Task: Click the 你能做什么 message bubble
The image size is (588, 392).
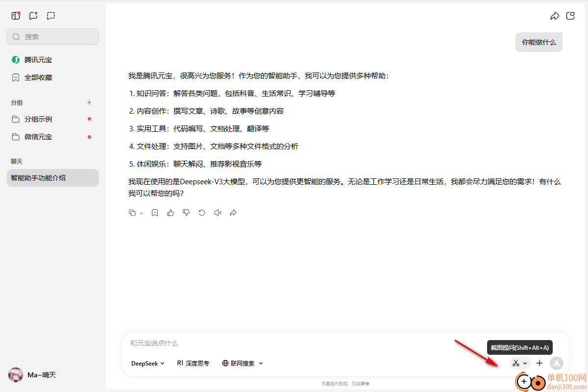Action: coord(539,42)
